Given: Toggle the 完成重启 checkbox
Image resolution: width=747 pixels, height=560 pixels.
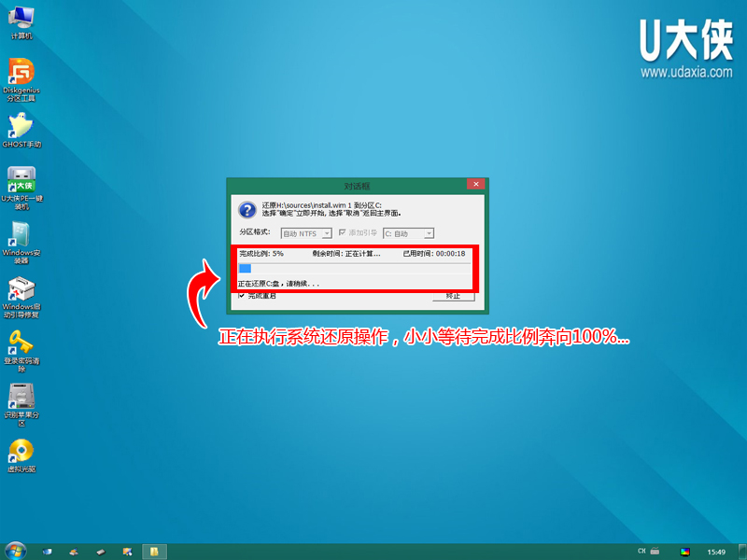Looking at the screenshot, I should pyautogui.click(x=242, y=296).
